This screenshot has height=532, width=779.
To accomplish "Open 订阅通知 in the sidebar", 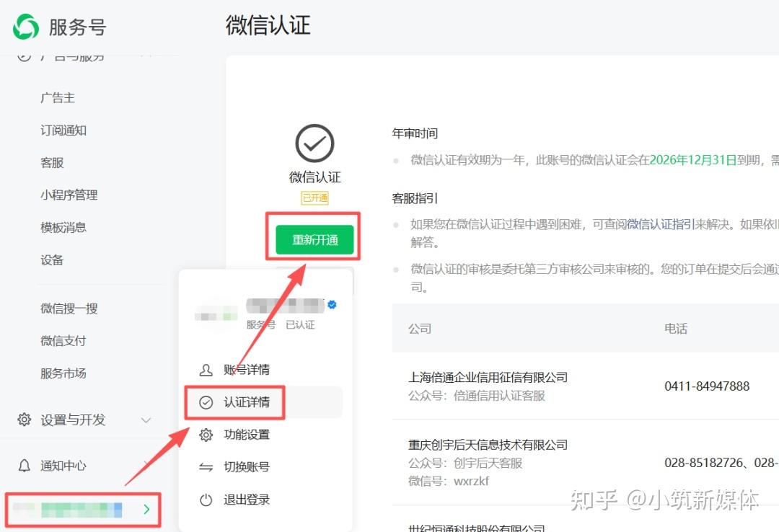I will point(63,130).
